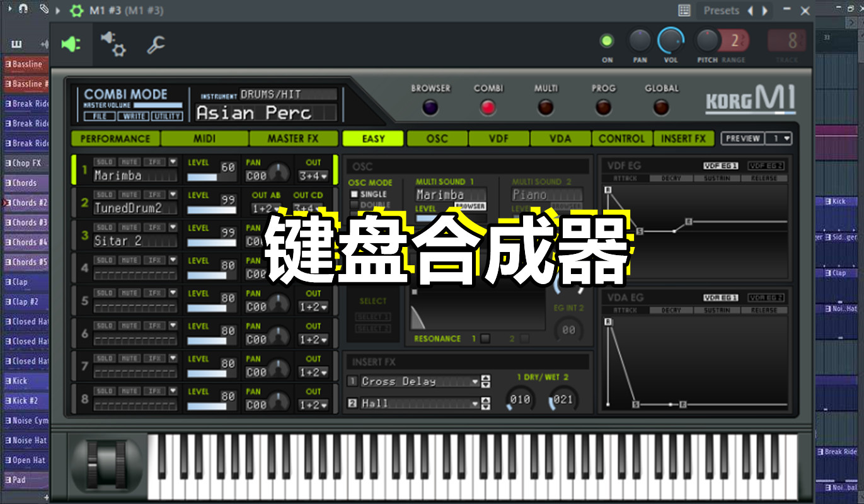Click the PROG mode LED button
This screenshot has height=504, width=864.
pos(603,107)
